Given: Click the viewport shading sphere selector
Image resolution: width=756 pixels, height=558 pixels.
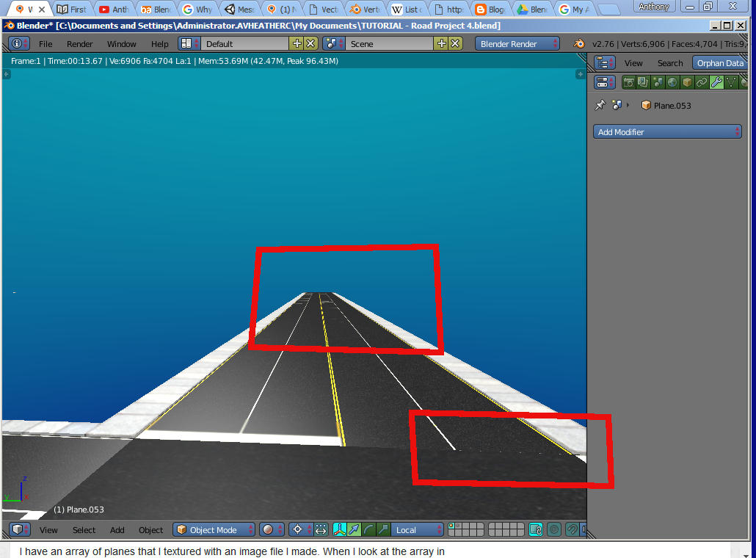Looking at the screenshot, I should click(266, 529).
